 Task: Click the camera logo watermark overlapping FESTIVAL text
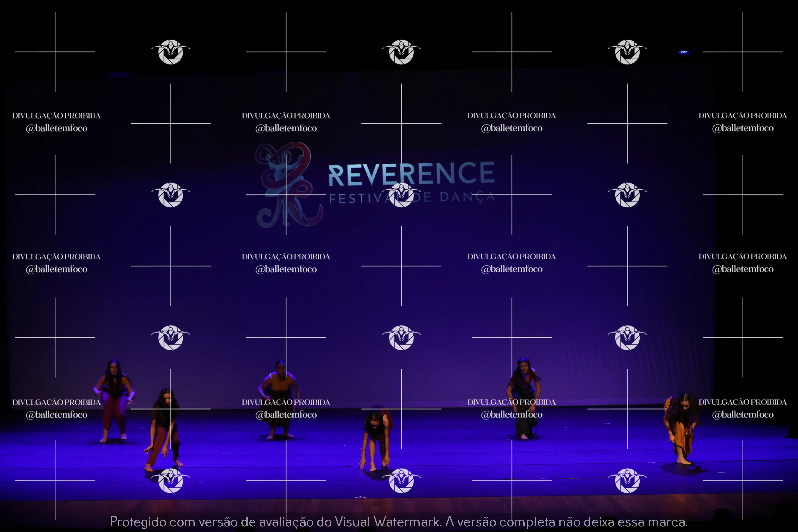[401, 195]
